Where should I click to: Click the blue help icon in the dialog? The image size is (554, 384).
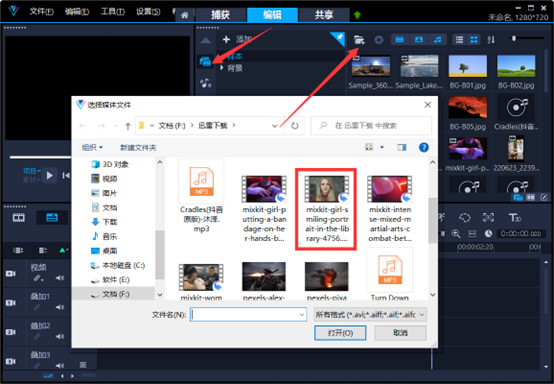coord(424,147)
